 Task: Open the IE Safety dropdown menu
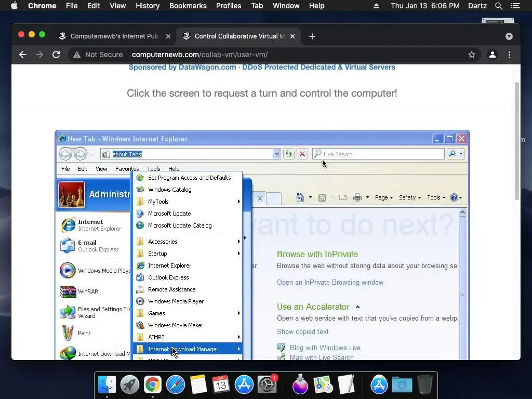point(410,197)
